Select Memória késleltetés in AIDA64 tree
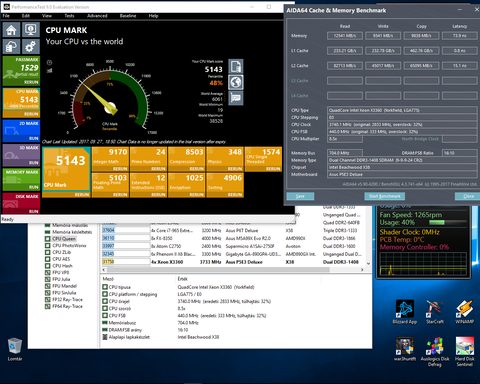Viewport: 480px width, 384px height. pyautogui.click(x=68, y=232)
